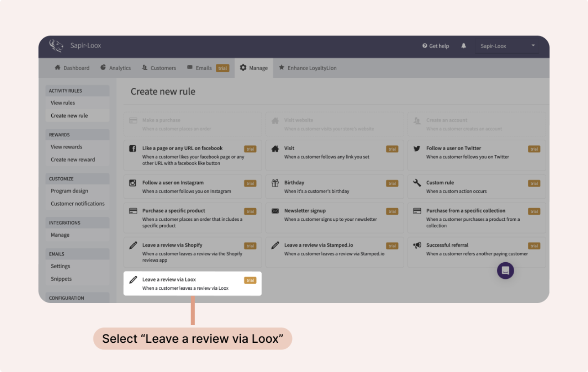Select Purchase from a specific collection rule
Image resolution: width=588 pixels, height=372 pixels.
[477, 218]
